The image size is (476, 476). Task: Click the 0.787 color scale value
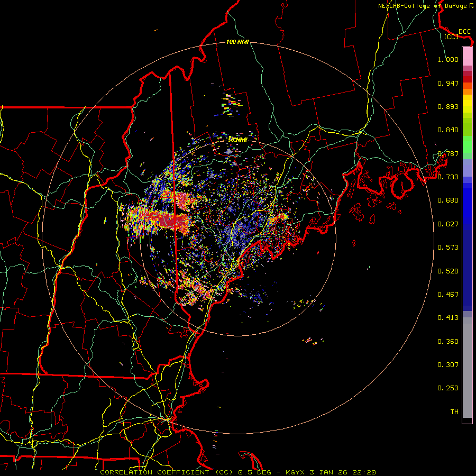[448, 153]
